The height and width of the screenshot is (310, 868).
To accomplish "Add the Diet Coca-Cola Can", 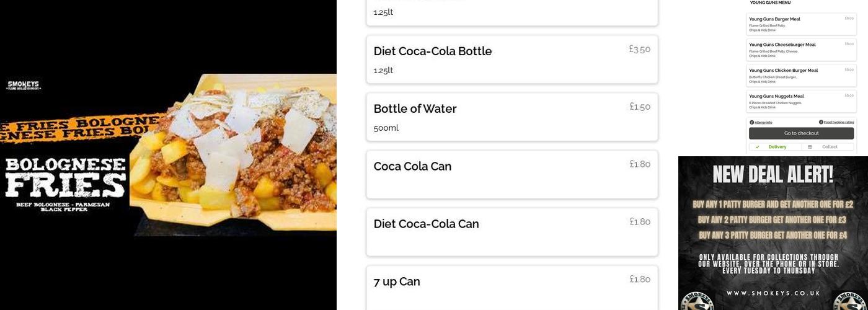I will 511,232.
